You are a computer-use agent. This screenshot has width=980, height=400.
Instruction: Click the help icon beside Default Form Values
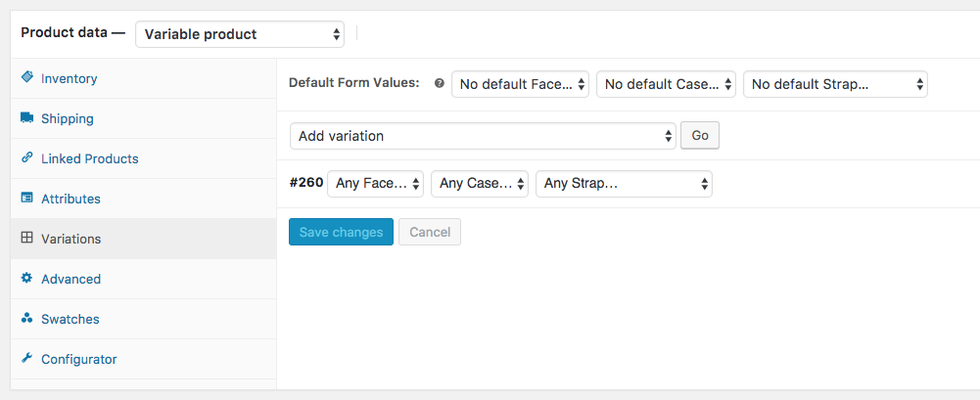[439, 84]
